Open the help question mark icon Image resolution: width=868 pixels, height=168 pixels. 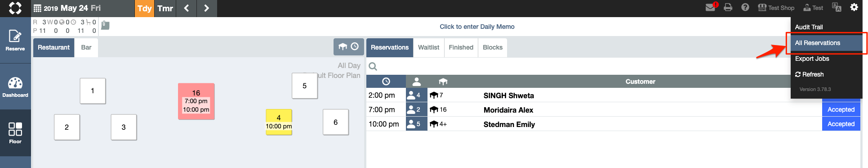pyautogui.click(x=745, y=8)
